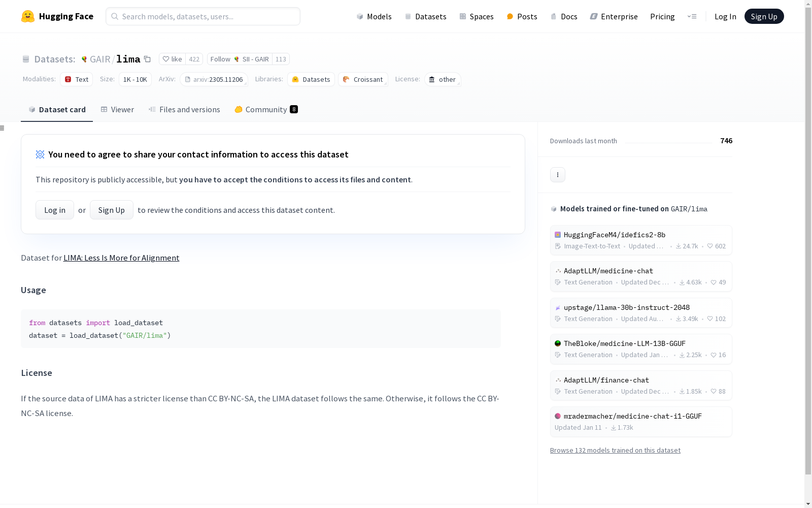Click the scrollbar down arrow
The width and height of the screenshot is (812, 508).
pyautogui.click(x=808, y=504)
